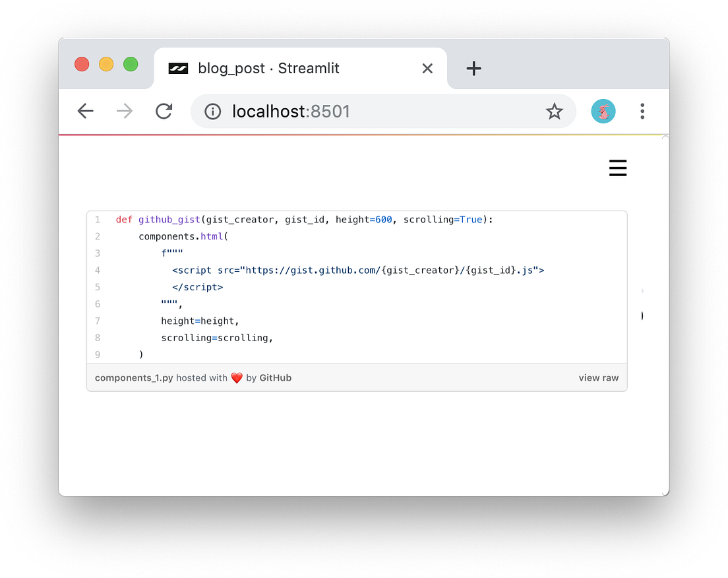Click the heart icon in the gist footer
Viewport: 728px width, 578px height.
pos(236,377)
